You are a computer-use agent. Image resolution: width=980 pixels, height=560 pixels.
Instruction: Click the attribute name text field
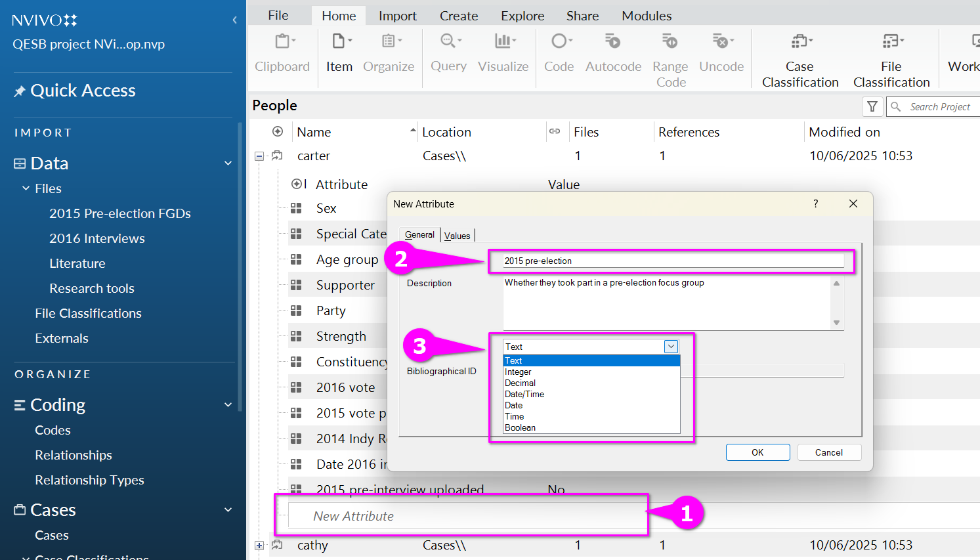pos(672,261)
